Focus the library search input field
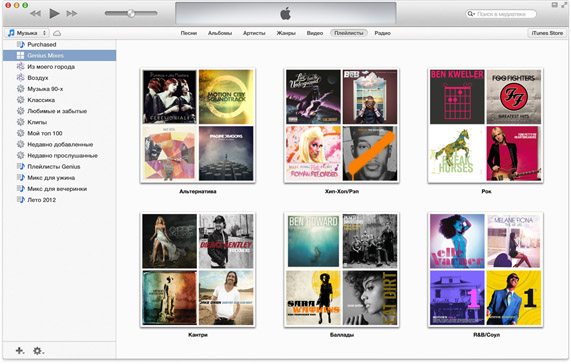 (x=501, y=14)
